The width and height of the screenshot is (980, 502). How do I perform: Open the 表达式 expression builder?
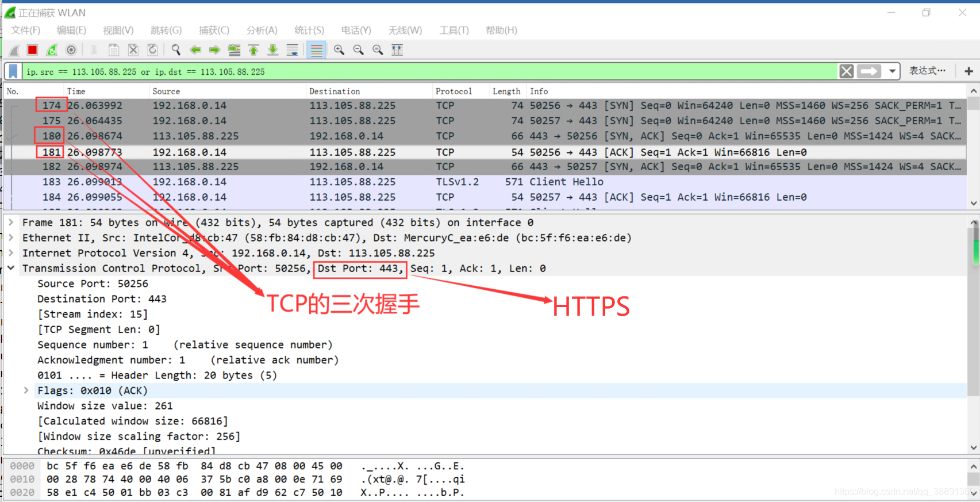[927, 71]
